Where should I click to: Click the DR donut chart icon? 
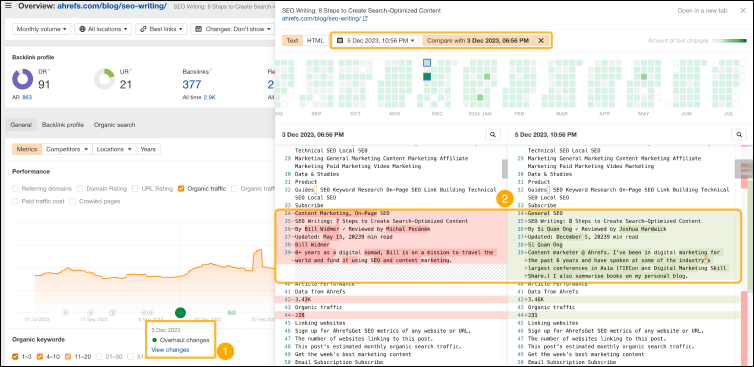point(22,79)
